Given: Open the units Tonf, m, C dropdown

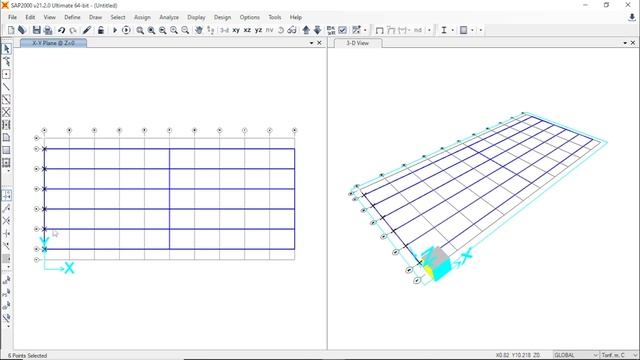Looking at the screenshot, I should point(619,355).
